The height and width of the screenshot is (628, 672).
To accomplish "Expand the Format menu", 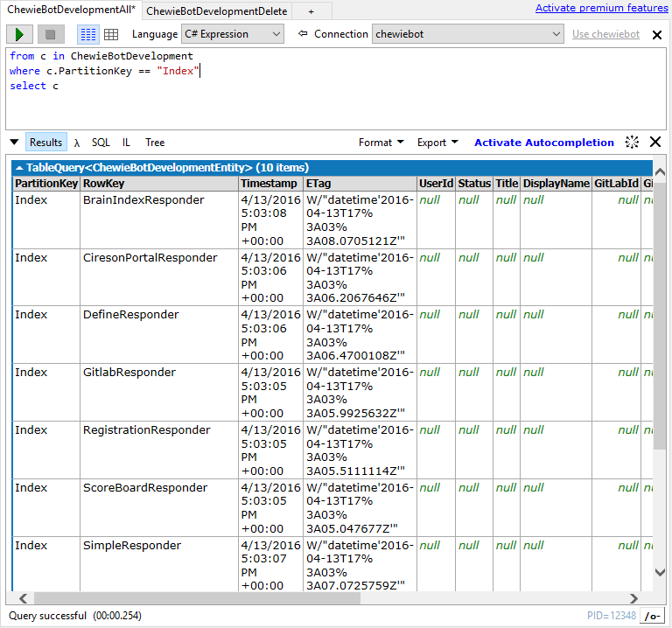I will [381, 143].
